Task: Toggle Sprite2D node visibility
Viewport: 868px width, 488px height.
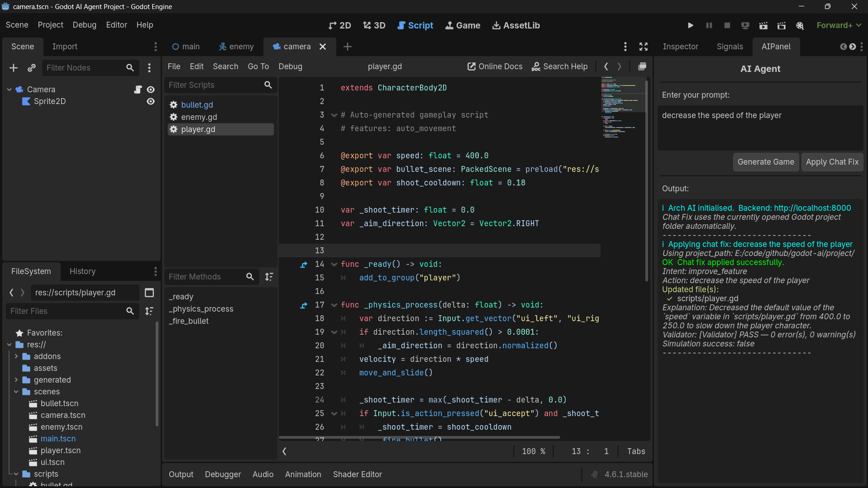Action: pos(151,101)
